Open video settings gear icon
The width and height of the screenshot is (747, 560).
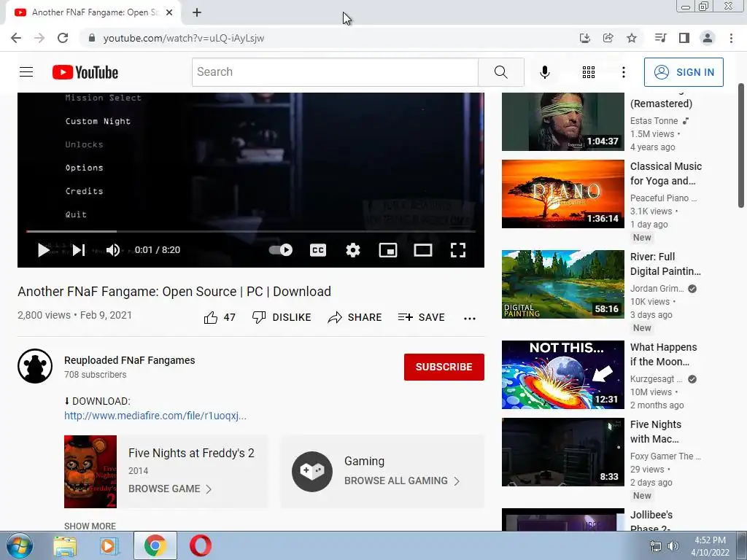352,250
